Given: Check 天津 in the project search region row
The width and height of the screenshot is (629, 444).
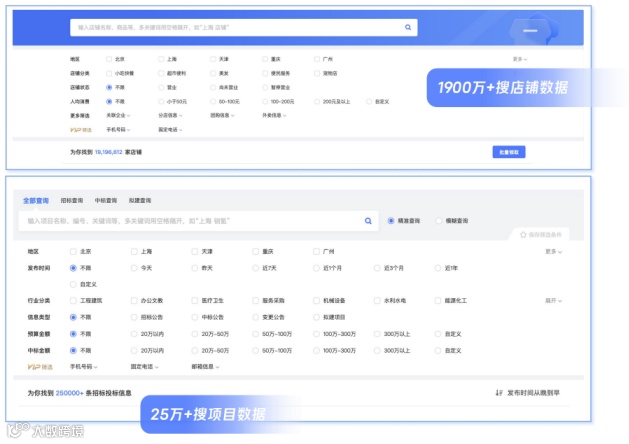Looking at the screenshot, I should 195,251.
